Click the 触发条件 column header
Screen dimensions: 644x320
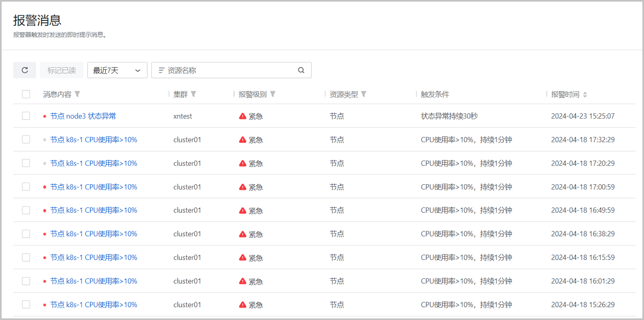coord(435,94)
